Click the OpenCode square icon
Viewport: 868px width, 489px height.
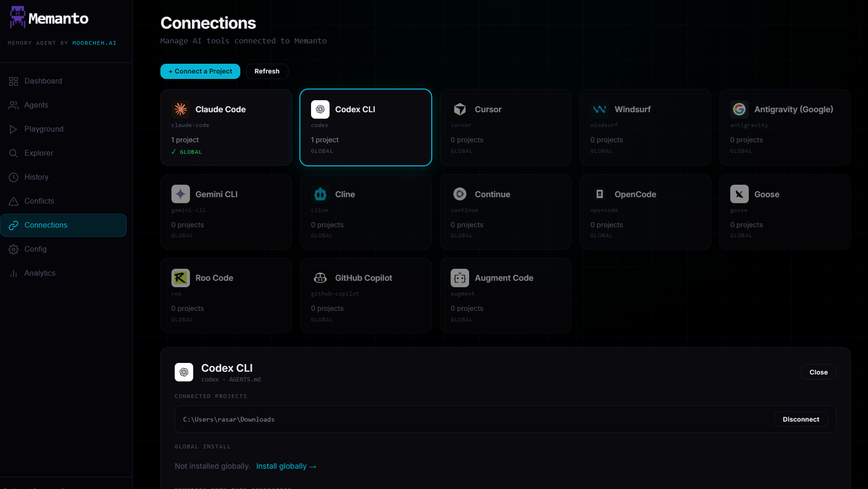[599, 194]
